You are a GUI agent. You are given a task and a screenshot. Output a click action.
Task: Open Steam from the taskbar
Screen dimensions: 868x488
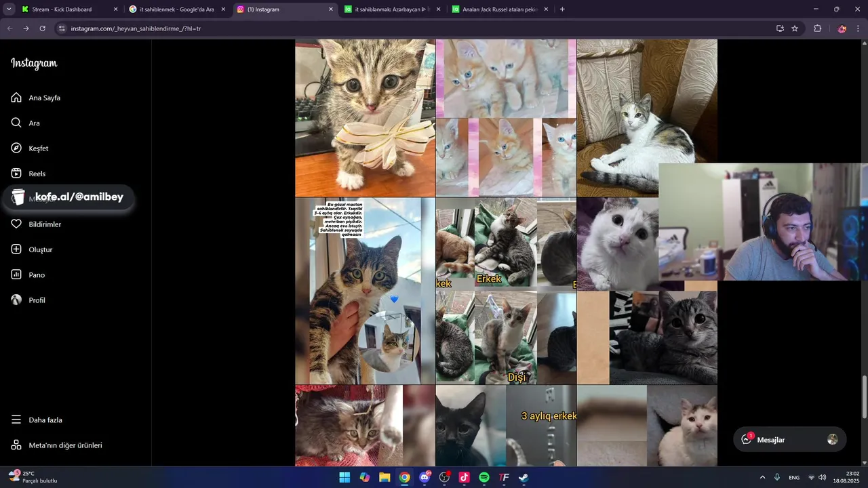tap(524, 477)
